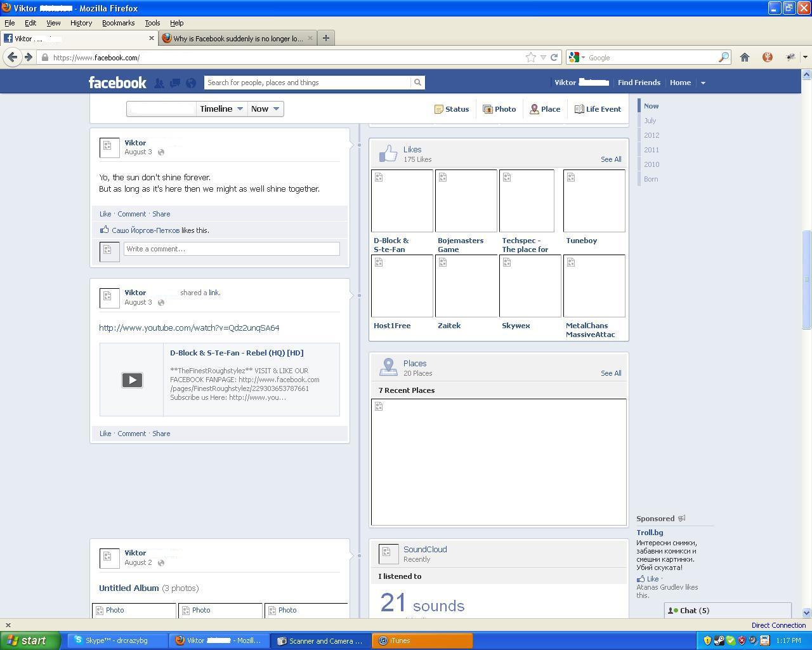Open Tuneboy page thumbnail
This screenshot has width=812, height=650.
pyautogui.click(x=594, y=201)
